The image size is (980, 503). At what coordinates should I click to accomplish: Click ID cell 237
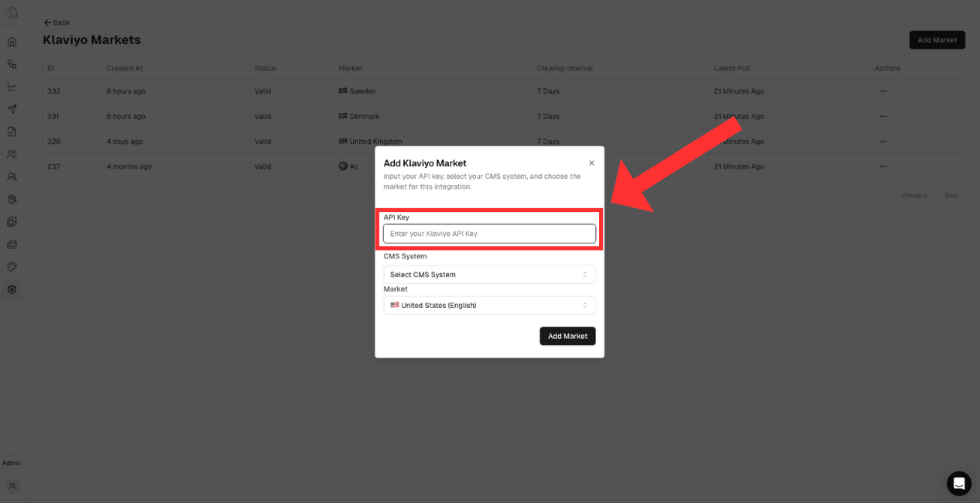[53, 166]
